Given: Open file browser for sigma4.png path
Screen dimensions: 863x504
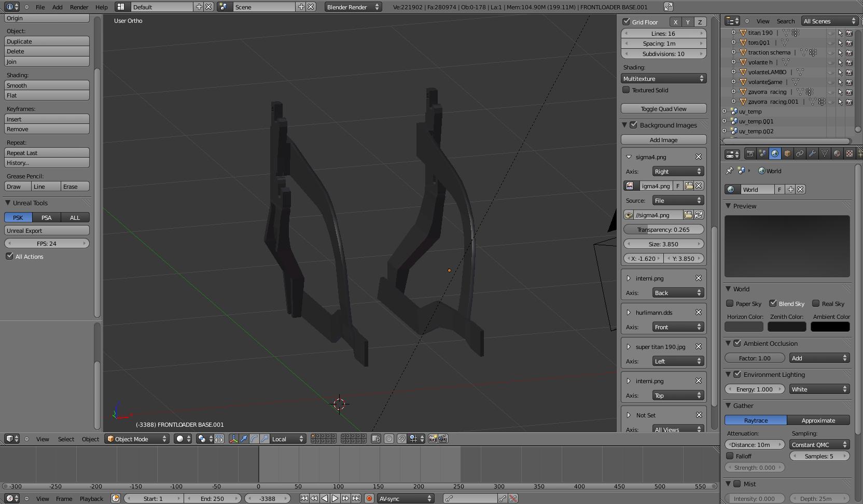Looking at the screenshot, I should pos(688,215).
